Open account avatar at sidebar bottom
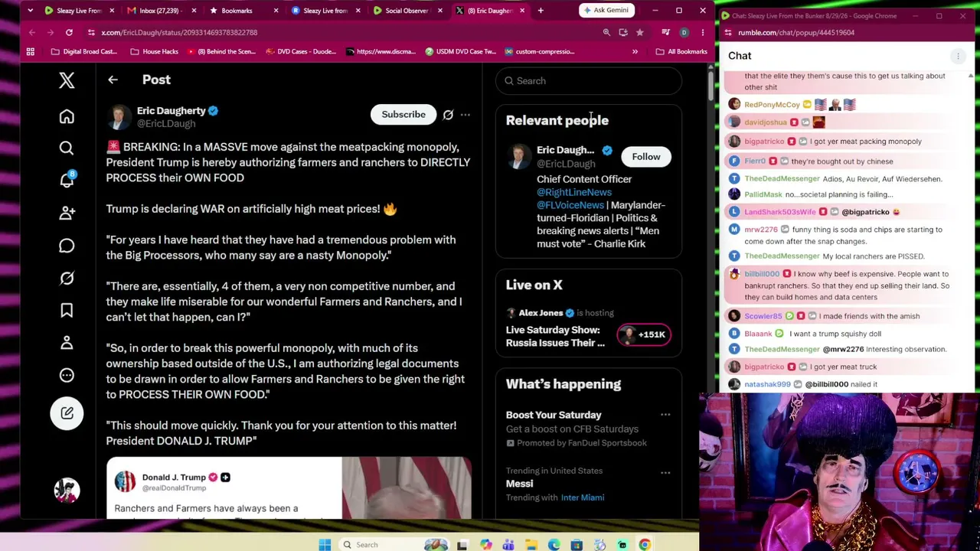980x551 pixels. [x=67, y=490]
